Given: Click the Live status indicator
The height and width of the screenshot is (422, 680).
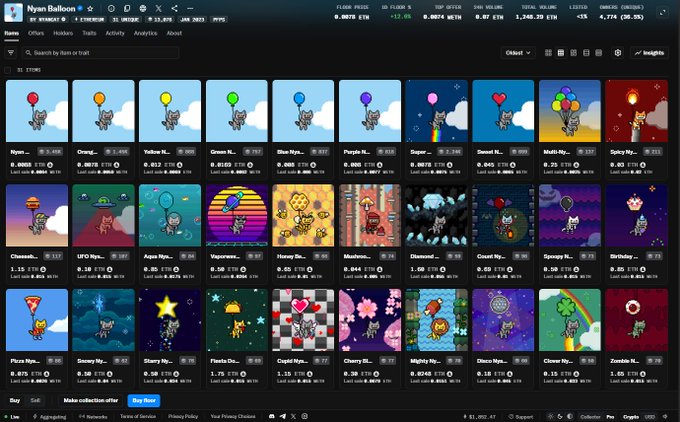Looking at the screenshot, I should coord(12,417).
